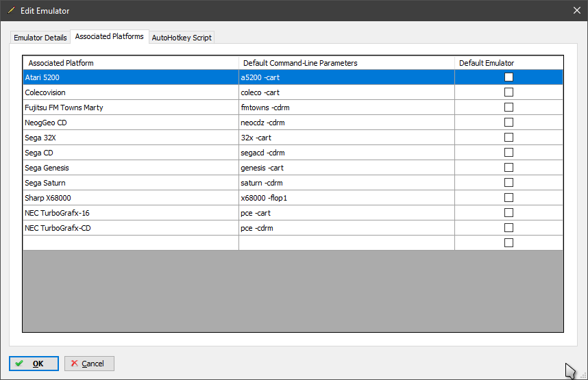Screen dimensions: 588x380
Task: Switch to the Emulator Details tab
Action: pos(40,38)
